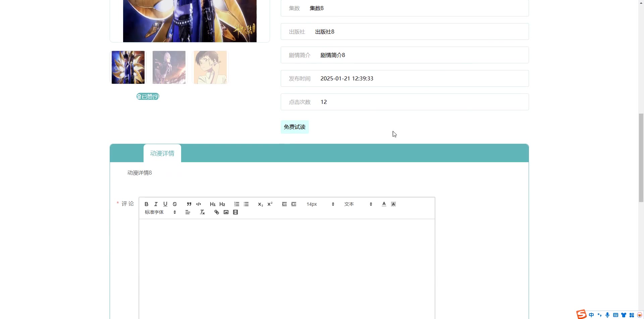Image resolution: width=644 pixels, height=319 pixels.
Task: Click the 动漫详情8 description text
Action: coord(140,173)
